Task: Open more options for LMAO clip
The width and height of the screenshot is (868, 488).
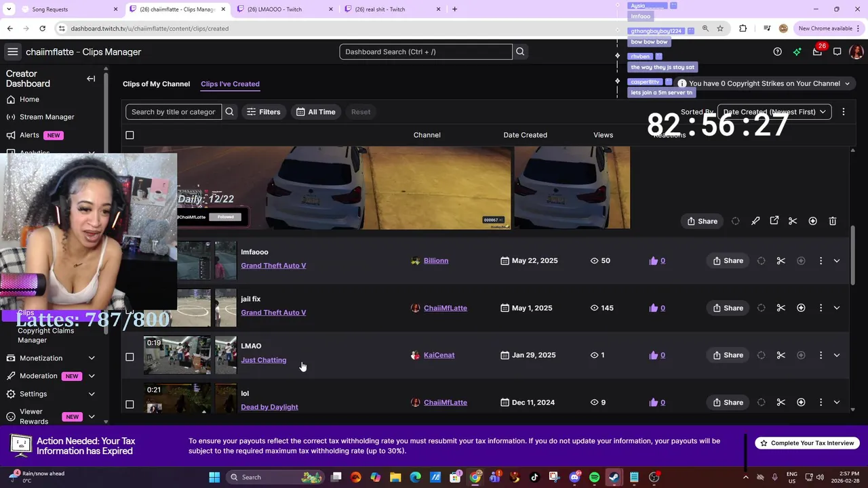Action: 821,355
